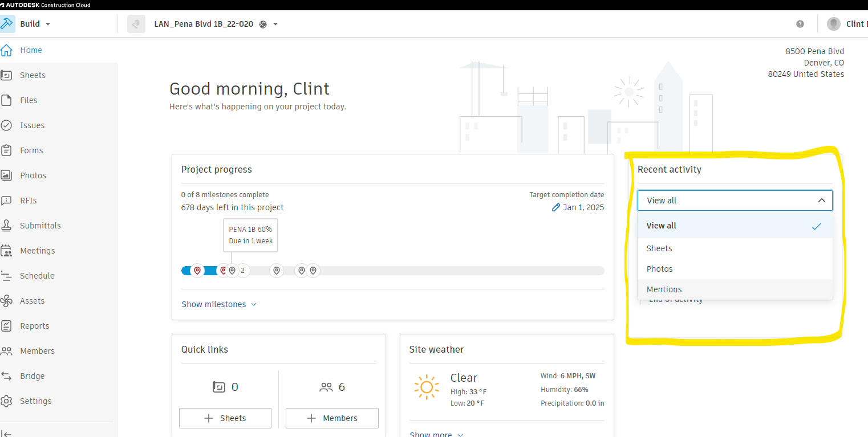This screenshot has width=868, height=437.
Task: Click the add Members button
Action: [x=332, y=418]
